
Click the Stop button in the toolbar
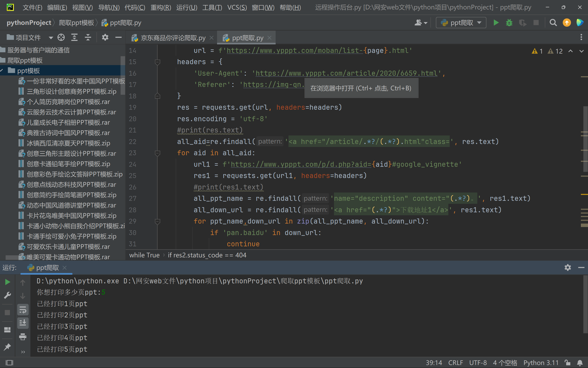point(536,23)
